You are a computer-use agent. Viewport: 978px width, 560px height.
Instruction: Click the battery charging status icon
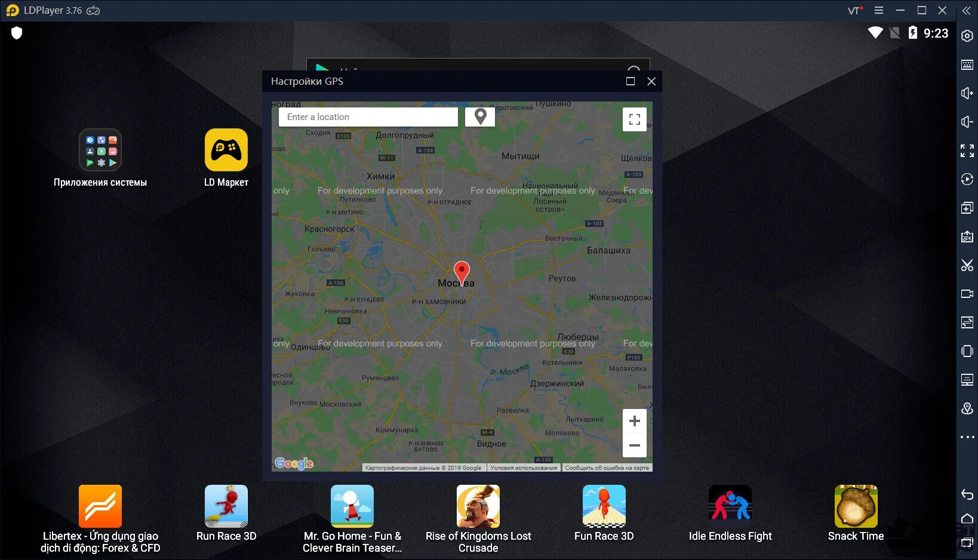point(912,33)
